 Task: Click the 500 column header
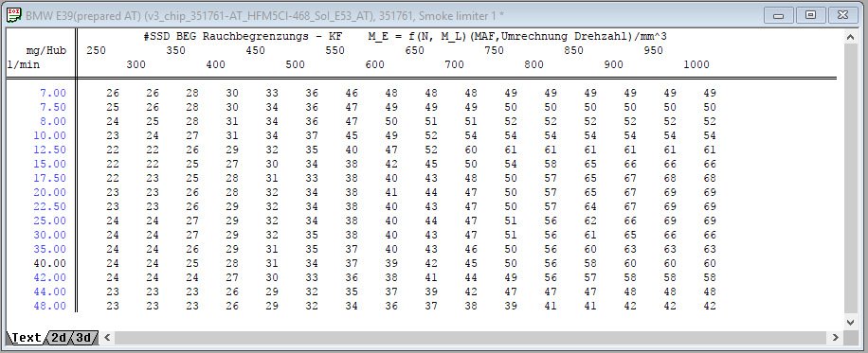coord(296,64)
